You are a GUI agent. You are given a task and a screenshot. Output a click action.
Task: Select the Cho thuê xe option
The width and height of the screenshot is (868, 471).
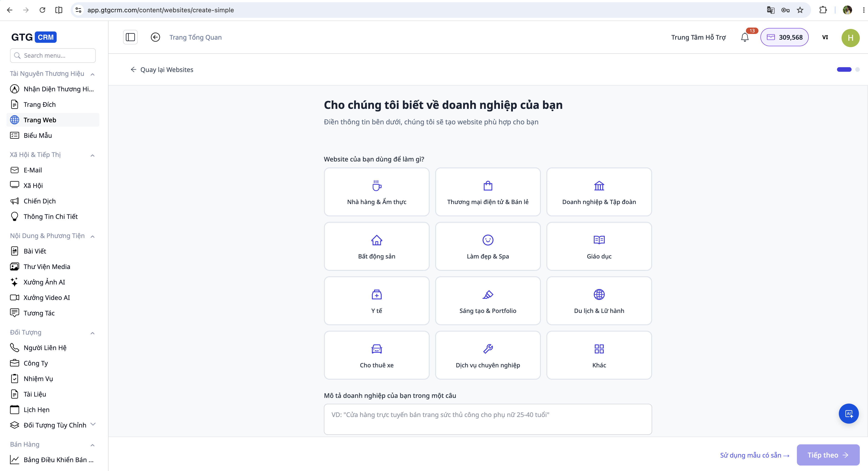click(376, 355)
